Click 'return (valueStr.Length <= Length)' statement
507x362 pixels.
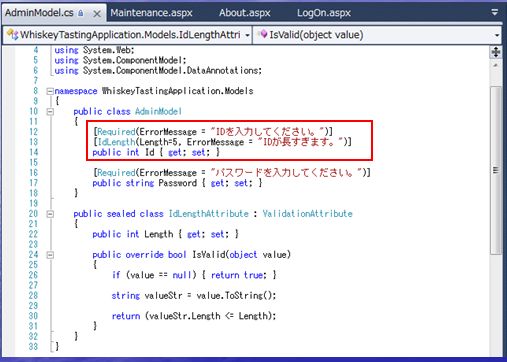194,316
